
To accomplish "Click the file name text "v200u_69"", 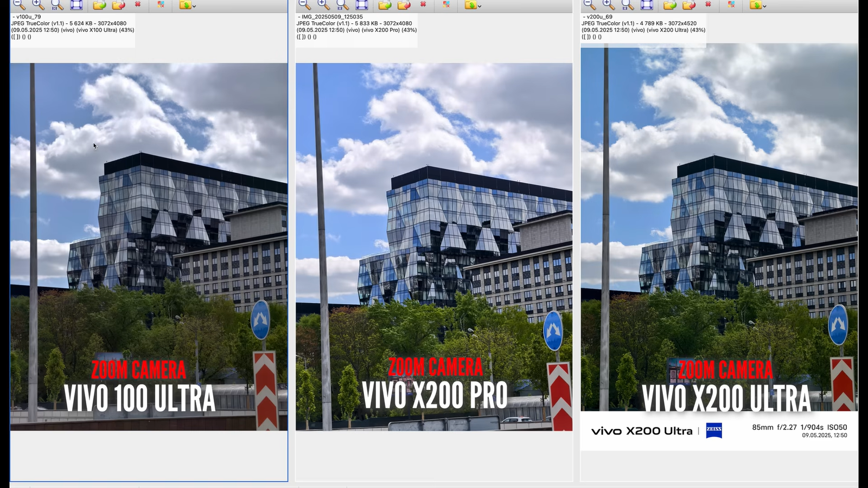I will click(x=599, y=17).
